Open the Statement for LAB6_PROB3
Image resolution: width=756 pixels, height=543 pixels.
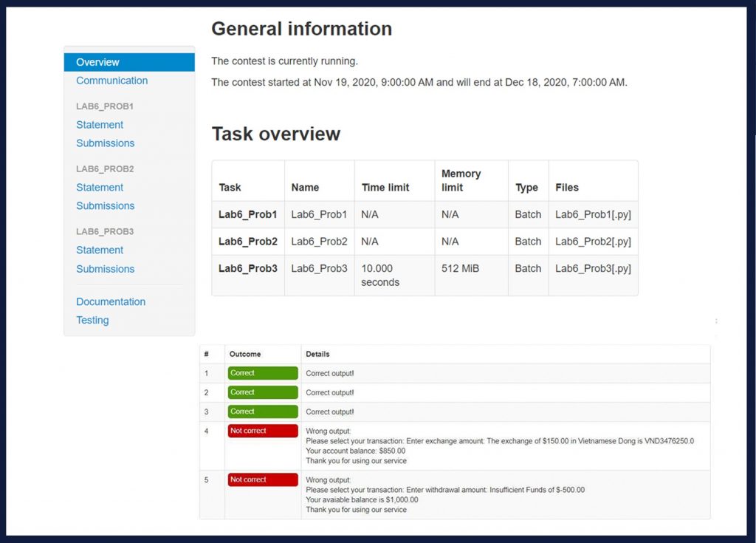tap(100, 250)
